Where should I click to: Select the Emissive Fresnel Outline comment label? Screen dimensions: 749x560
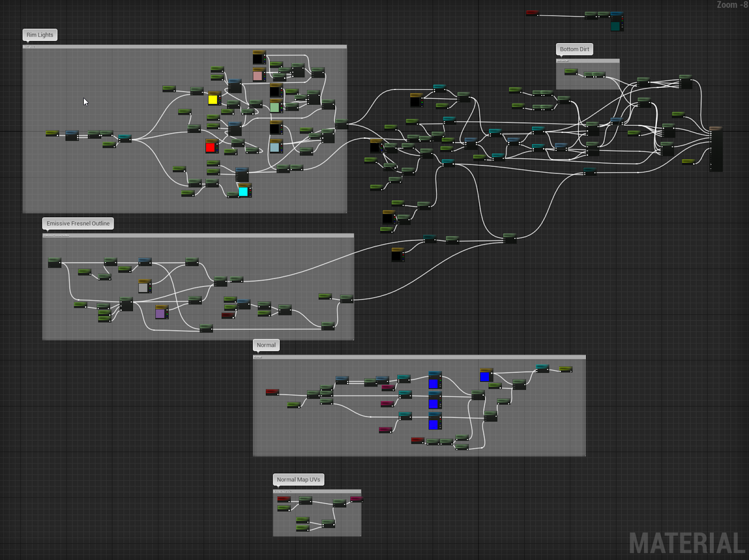(78, 224)
